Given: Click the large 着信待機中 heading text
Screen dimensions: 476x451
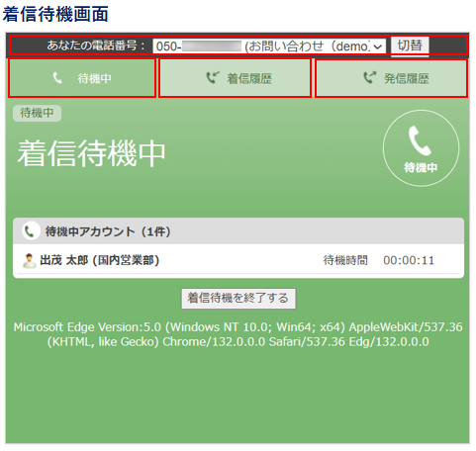Looking at the screenshot, I should 91,153.
